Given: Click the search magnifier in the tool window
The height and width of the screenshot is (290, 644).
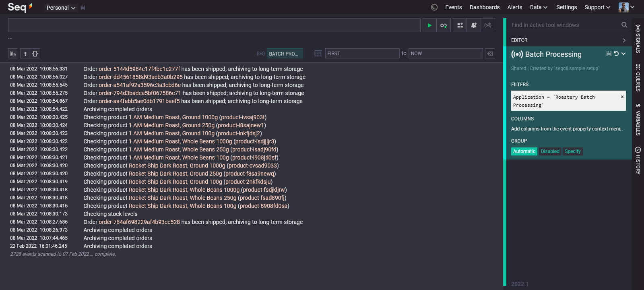Looking at the screenshot, I should pyautogui.click(x=624, y=25).
